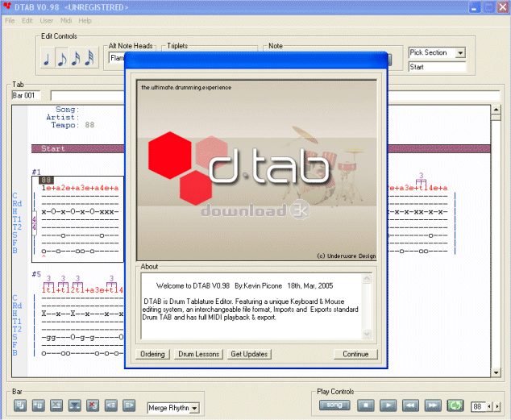This screenshot has width=511, height=420.
Task: Click the rewind button in Play Controls
Action: [x=410, y=405]
